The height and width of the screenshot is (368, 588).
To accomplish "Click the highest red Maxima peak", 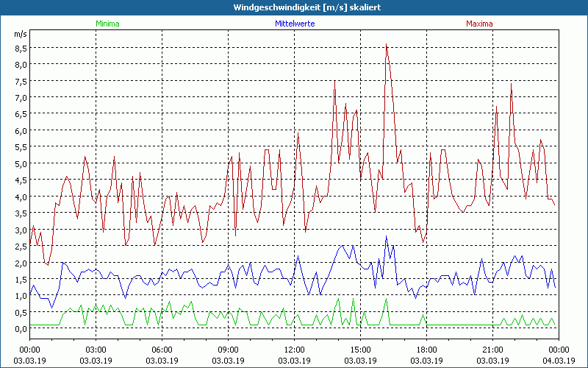I will [x=387, y=45].
